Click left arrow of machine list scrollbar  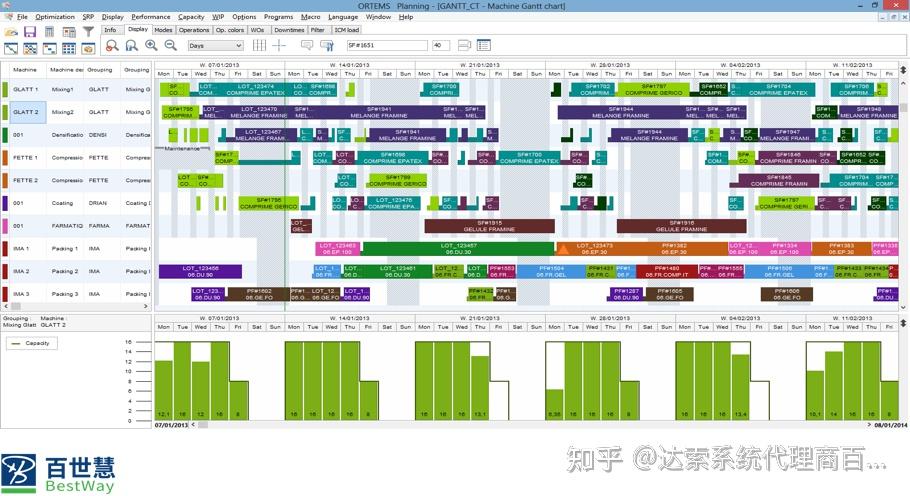[x=6, y=306]
